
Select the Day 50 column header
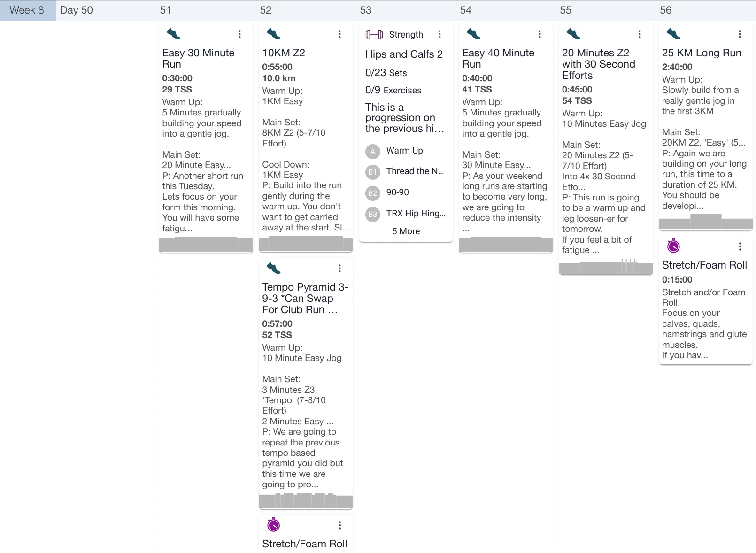(x=77, y=10)
